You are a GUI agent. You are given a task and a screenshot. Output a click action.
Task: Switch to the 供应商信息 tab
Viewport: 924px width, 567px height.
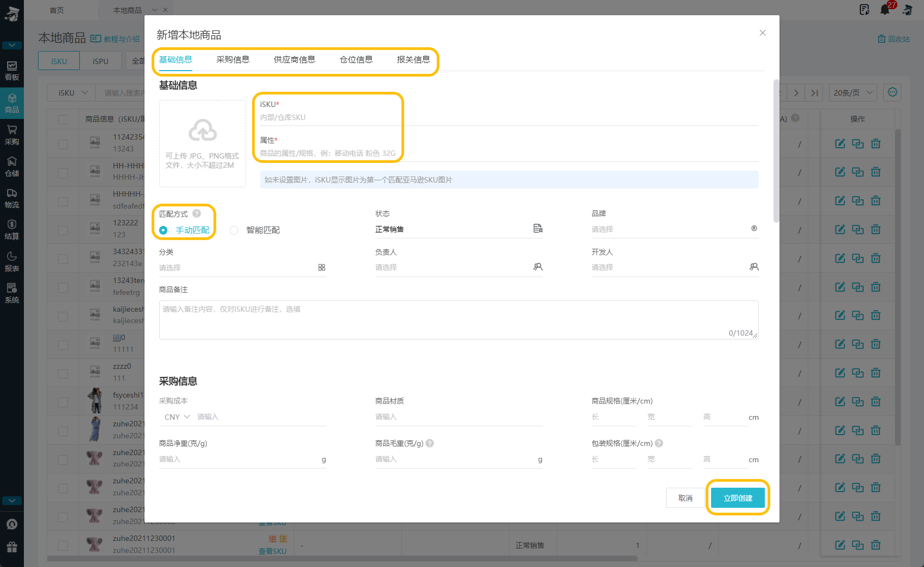click(294, 60)
